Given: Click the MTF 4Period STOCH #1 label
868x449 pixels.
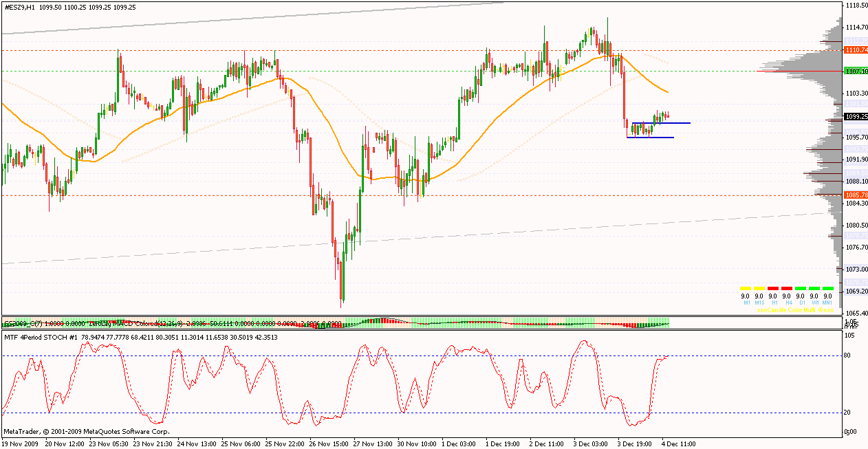Looking at the screenshot, I should (x=41, y=338).
